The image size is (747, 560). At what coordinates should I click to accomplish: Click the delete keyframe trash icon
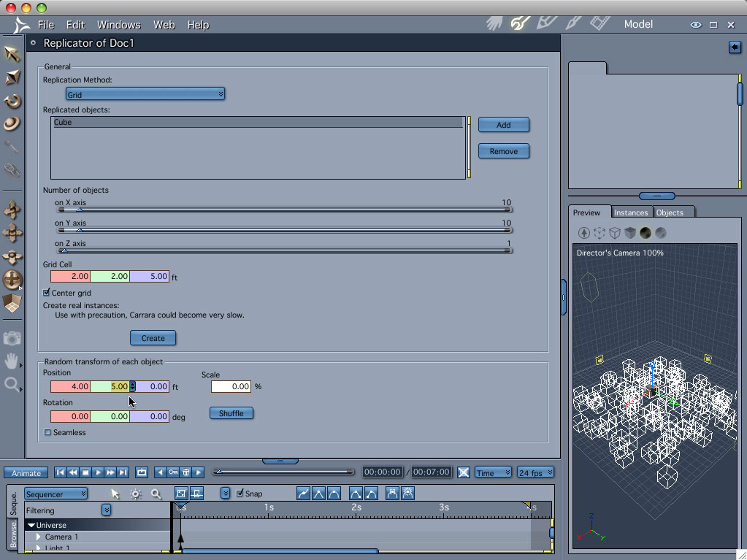coord(185,473)
